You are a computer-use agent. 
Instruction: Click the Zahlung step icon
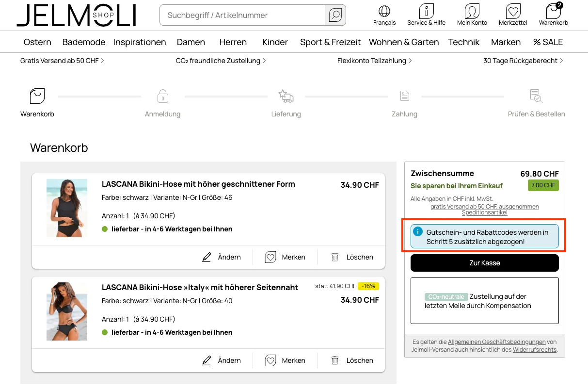coord(405,96)
